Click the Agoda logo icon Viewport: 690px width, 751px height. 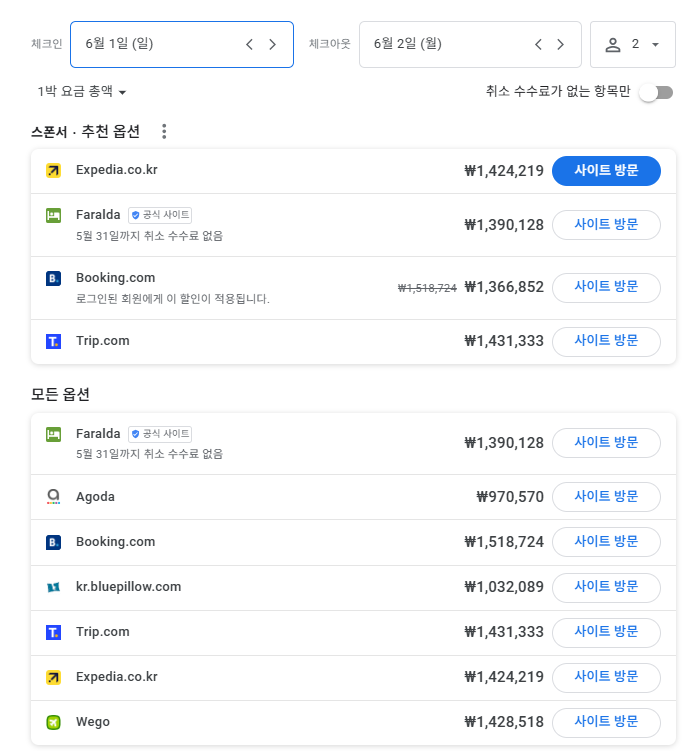53,497
